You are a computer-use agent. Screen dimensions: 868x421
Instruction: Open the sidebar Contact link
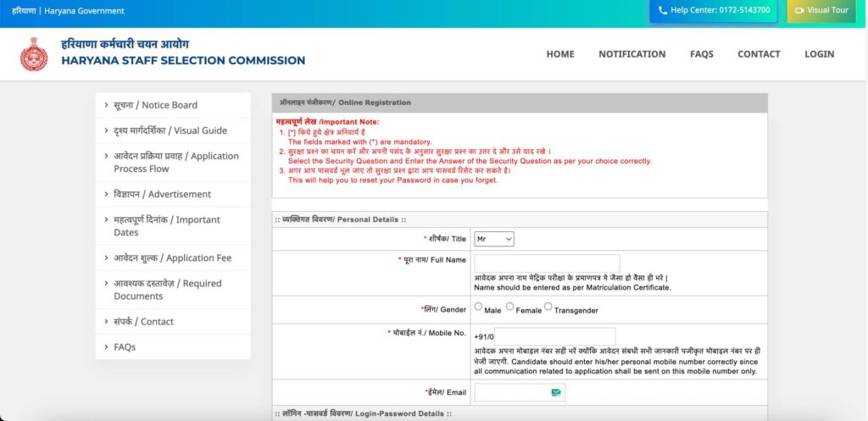144,321
